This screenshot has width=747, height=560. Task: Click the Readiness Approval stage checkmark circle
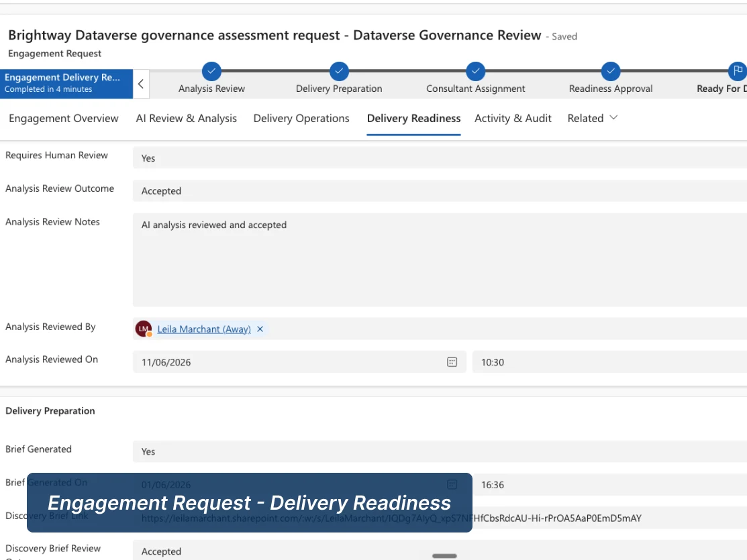pyautogui.click(x=611, y=72)
